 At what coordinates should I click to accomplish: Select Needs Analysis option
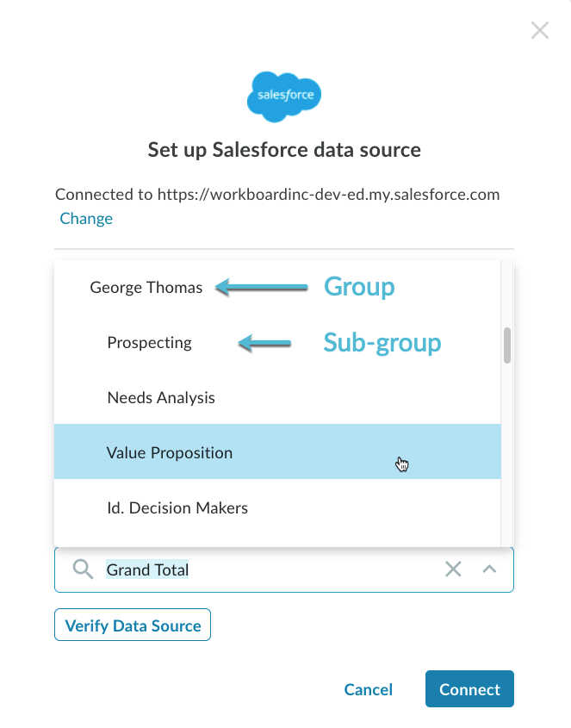277,397
